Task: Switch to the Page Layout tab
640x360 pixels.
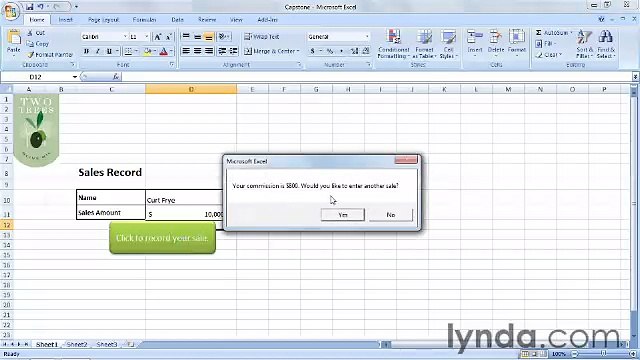Action: tap(103, 20)
